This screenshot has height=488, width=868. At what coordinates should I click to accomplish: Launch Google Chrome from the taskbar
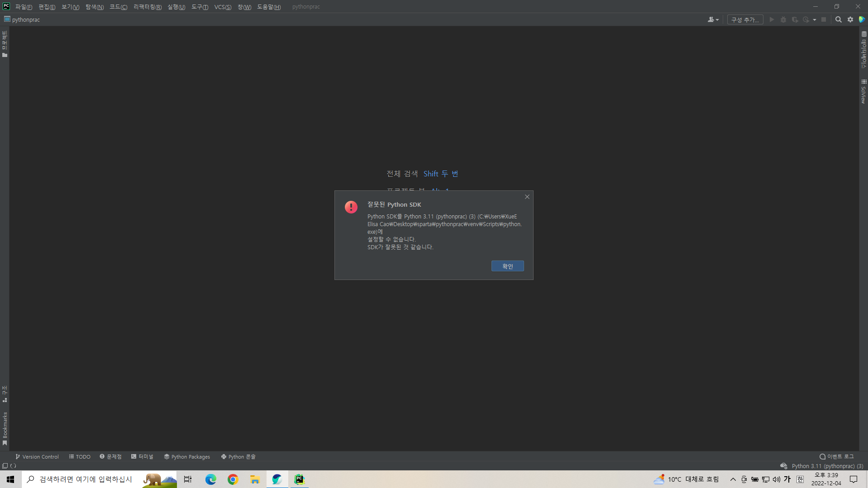tap(233, 479)
